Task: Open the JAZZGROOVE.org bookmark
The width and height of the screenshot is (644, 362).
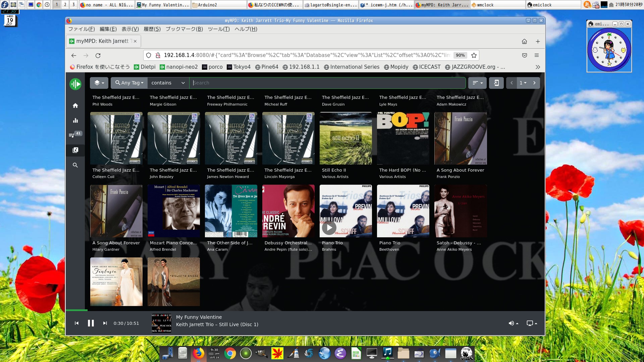Action: (x=475, y=67)
